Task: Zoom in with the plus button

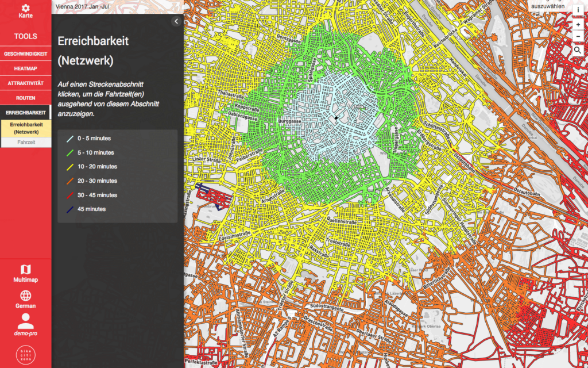Action: click(x=578, y=24)
